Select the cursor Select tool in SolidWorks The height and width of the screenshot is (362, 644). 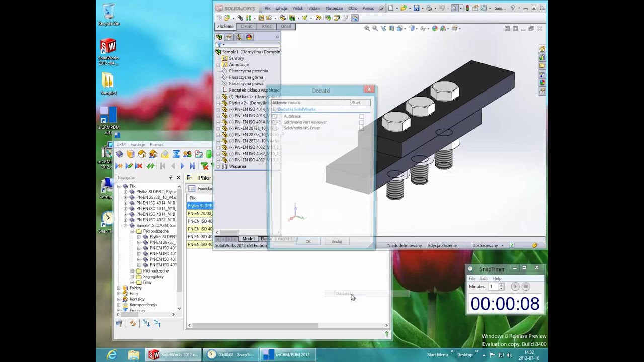pyautogui.click(x=454, y=8)
